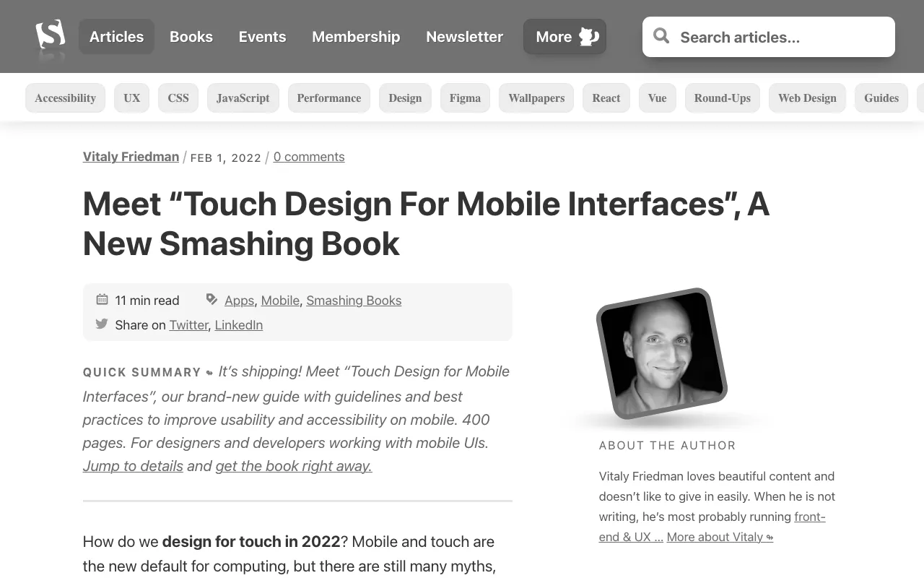Select the UX category tag
This screenshot has width=924, height=578.
[x=132, y=98]
